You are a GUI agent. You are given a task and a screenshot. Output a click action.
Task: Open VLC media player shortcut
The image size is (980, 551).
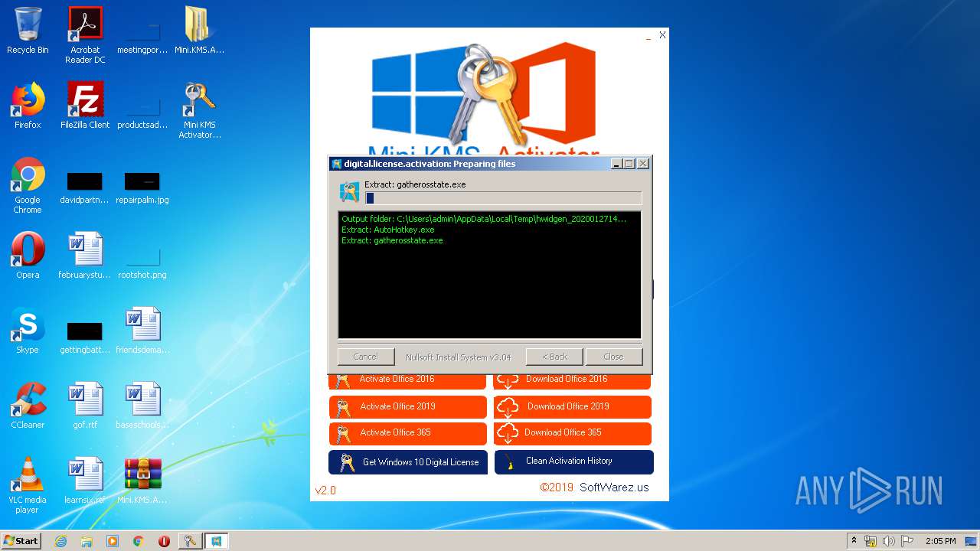(x=28, y=486)
